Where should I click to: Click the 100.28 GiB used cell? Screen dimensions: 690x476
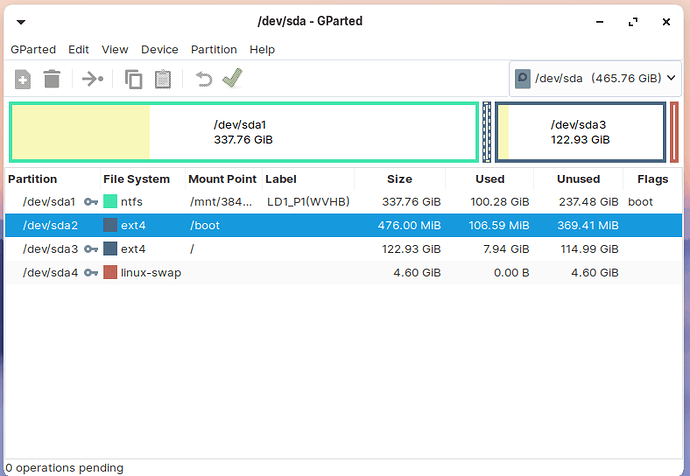(x=500, y=202)
